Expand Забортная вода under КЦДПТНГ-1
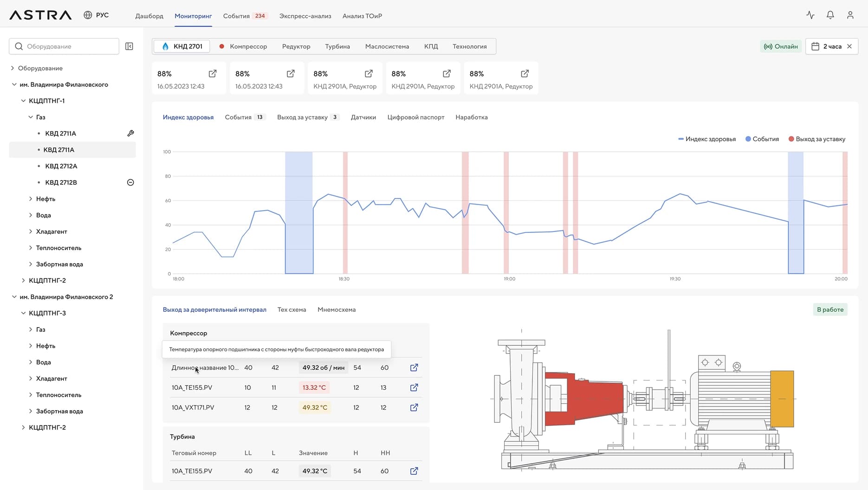 coord(31,264)
